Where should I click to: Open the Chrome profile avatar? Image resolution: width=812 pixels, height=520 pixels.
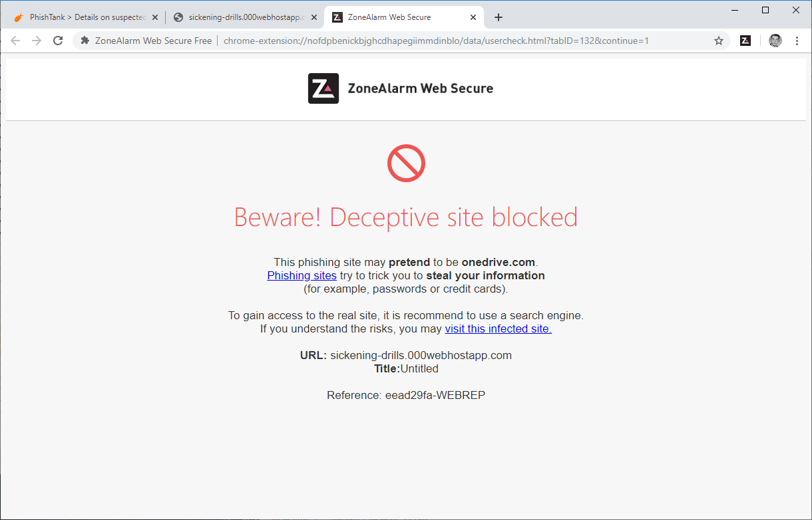(775, 41)
